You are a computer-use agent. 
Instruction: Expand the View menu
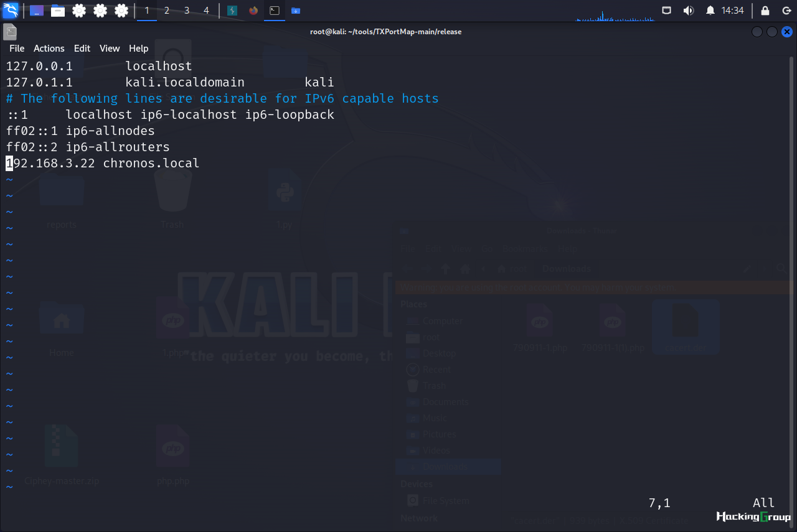tap(110, 48)
